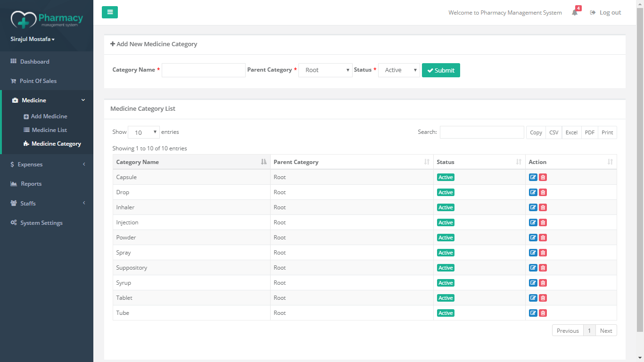
Task: Edit the Injection category
Action: [533, 222]
